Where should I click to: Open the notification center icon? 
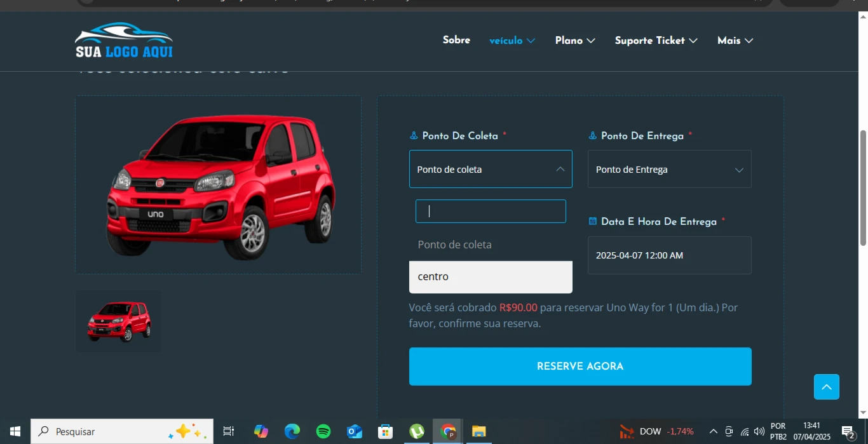click(x=848, y=432)
